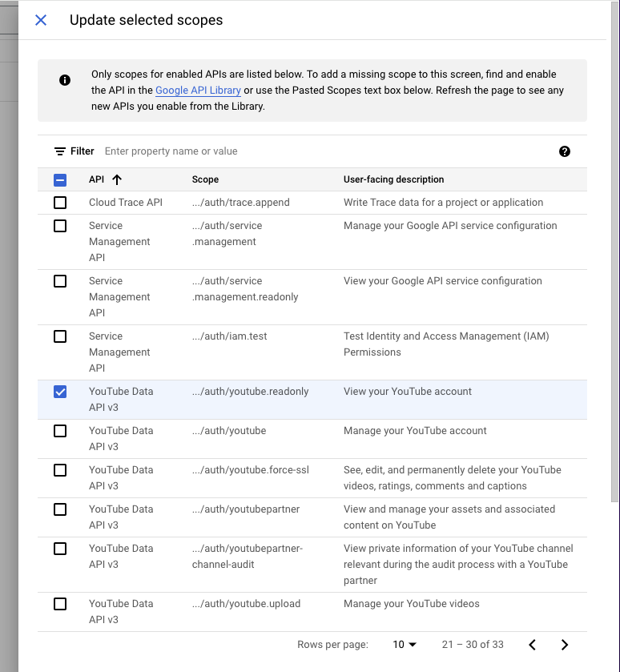Screen dimensions: 620x672
Task: Check the youtube.upload scope box
Action: (x=60, y=604)
